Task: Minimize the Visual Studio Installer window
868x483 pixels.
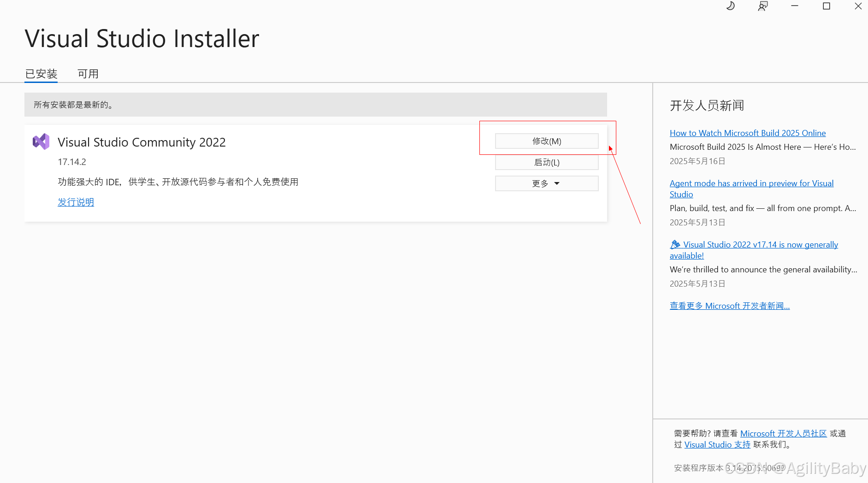Action: pos(795,6)
